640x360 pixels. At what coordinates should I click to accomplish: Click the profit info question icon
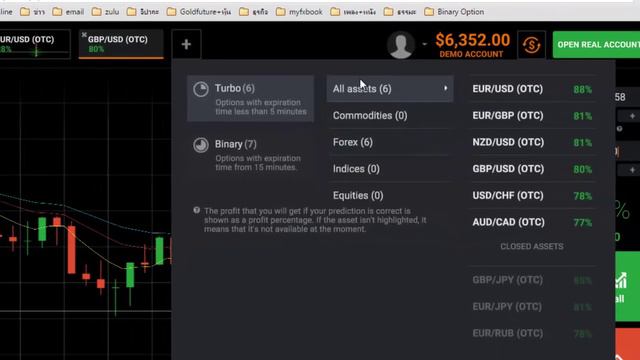(197, 210)
